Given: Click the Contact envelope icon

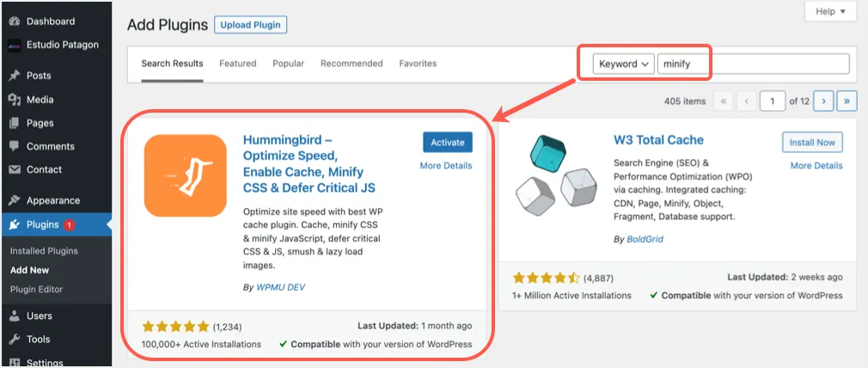Looking at the screenshot, I should coord(14,169).
